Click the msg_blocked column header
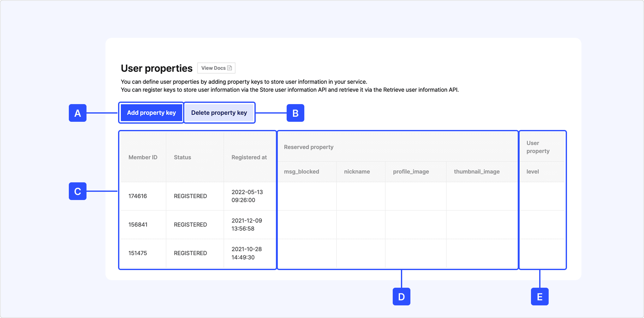644x318 pixels. point(301,172)
